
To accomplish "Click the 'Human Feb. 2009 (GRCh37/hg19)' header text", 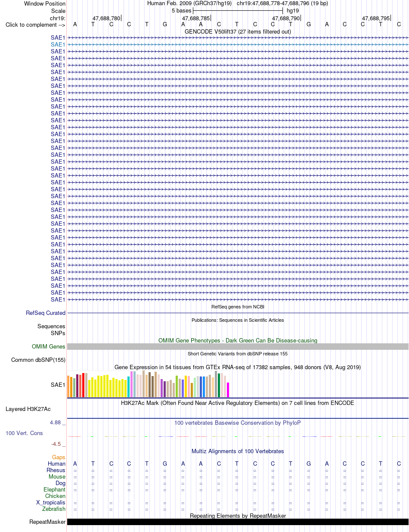I will coord(189,3).
